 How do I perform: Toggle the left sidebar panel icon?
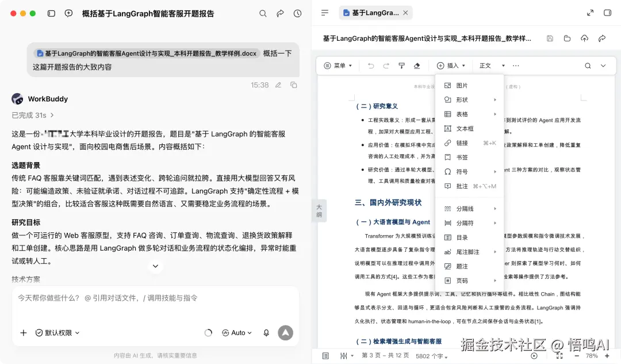click(x=51, y=13)
